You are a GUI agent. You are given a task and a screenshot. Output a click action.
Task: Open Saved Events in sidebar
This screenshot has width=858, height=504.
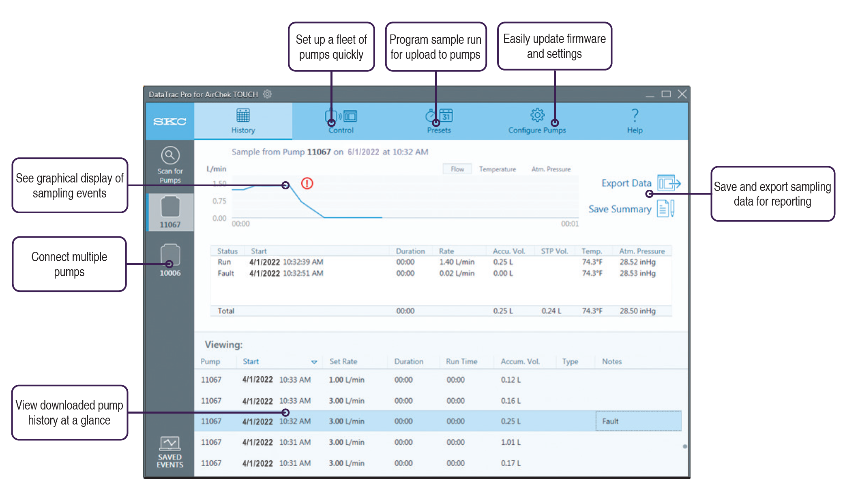point(170,452)
